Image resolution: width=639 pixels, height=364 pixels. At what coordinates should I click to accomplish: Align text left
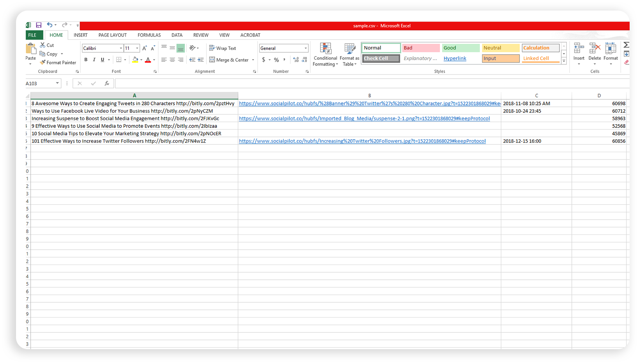pos(164,60)
